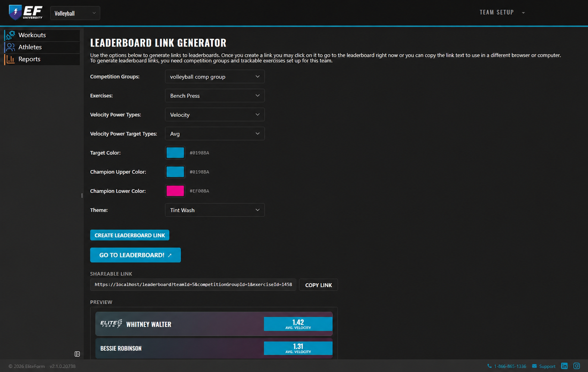Click the 1.42 avg velocity badge

[298, 324]
